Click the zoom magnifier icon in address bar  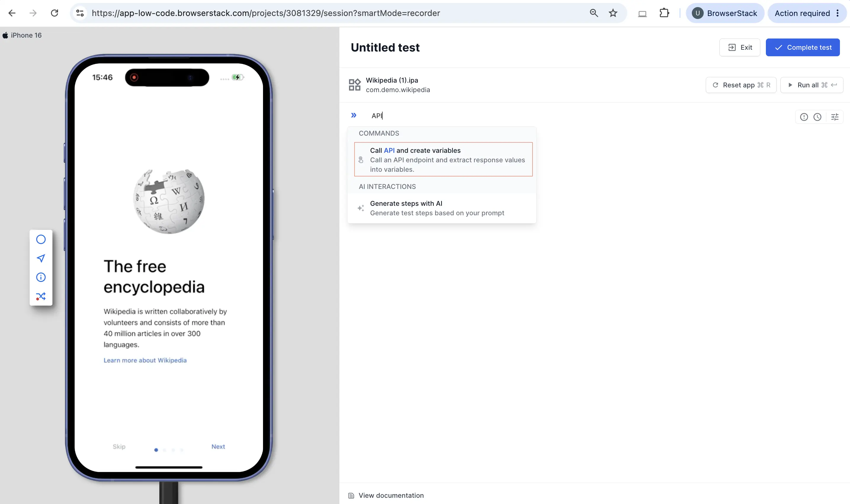tap(594, 13)
